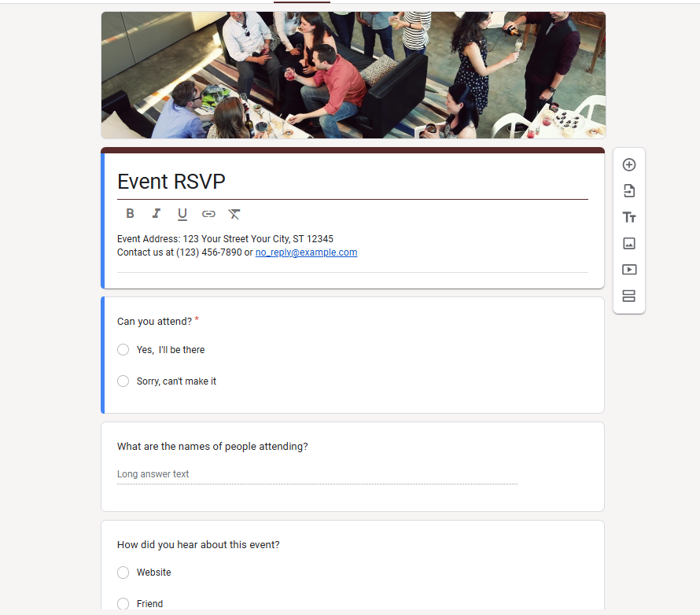Image resolution: width=700 pixels, height=615 pixels.
Task: Click the party header image
Action: pos(352,75)
